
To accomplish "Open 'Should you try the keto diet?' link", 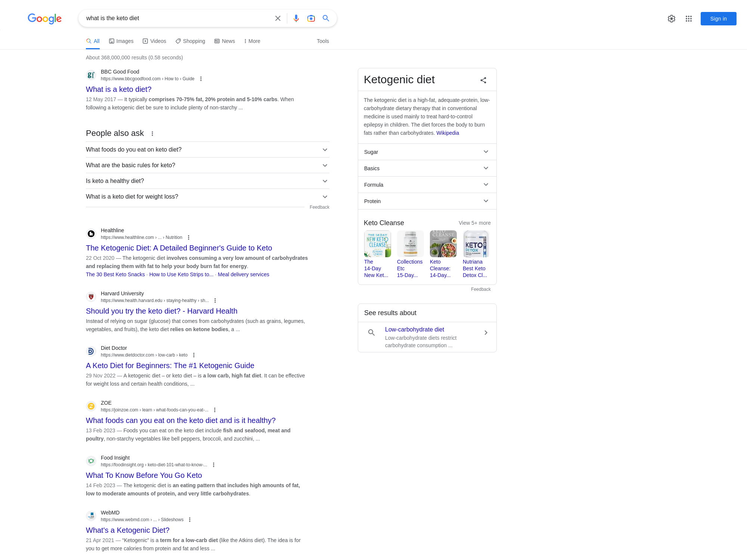I will point(162,311).
